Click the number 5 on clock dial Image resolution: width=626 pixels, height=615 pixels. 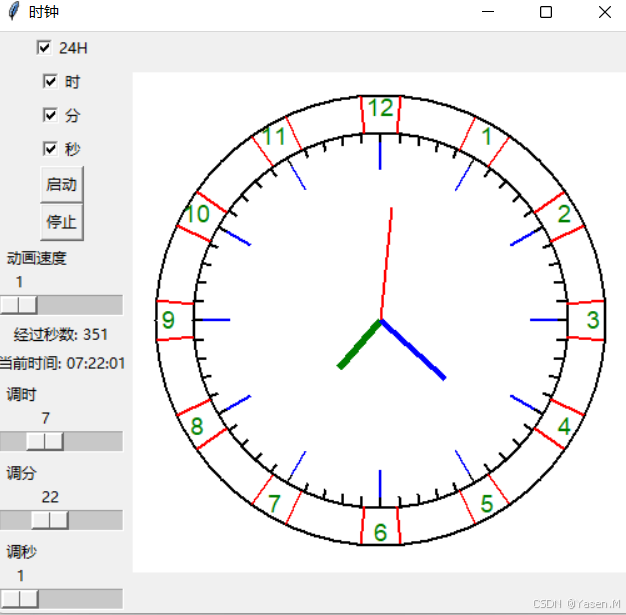point(487,504)
